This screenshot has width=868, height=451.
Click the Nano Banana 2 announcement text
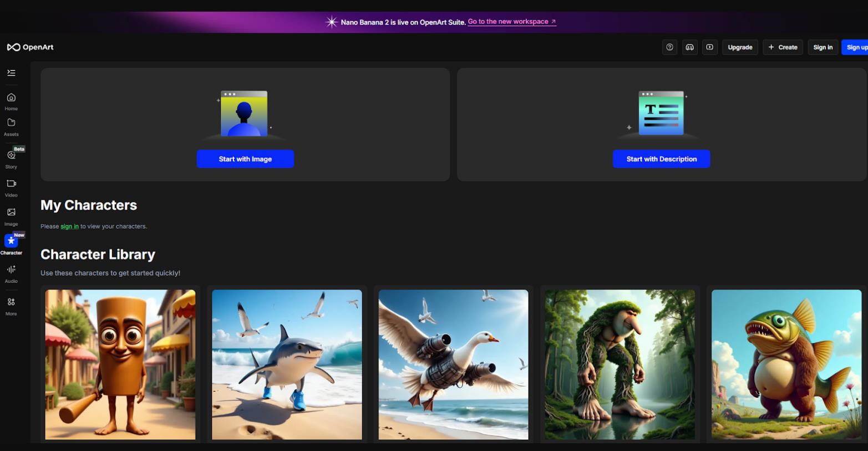[x=403, y=22]
